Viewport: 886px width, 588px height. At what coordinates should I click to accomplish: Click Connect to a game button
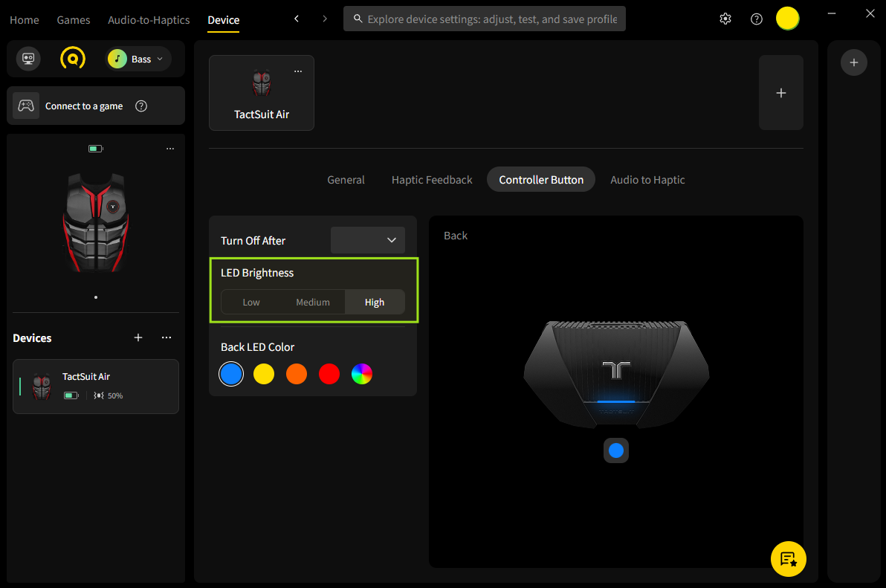click(95, 106)
